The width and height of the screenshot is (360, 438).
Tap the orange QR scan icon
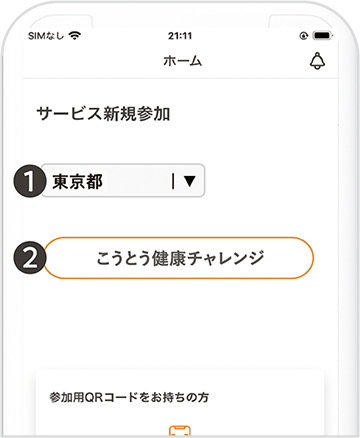coord(180,431)
